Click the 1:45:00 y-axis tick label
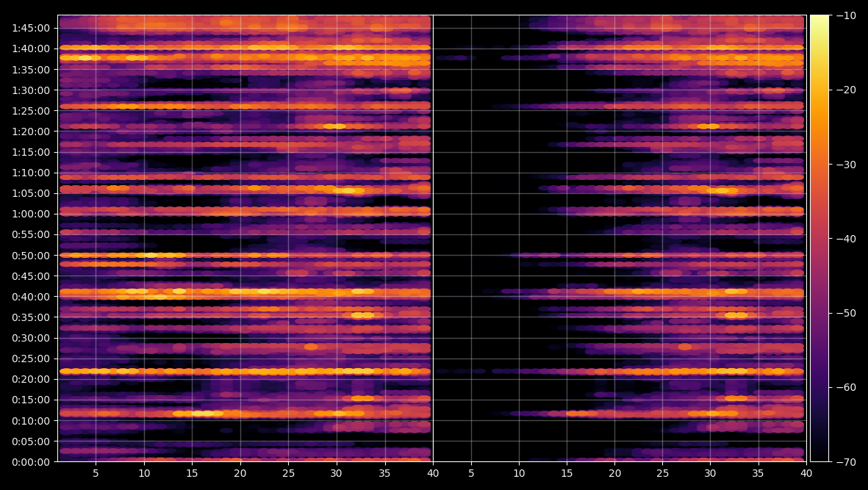The image size is (868, 490). click(31, 28)
